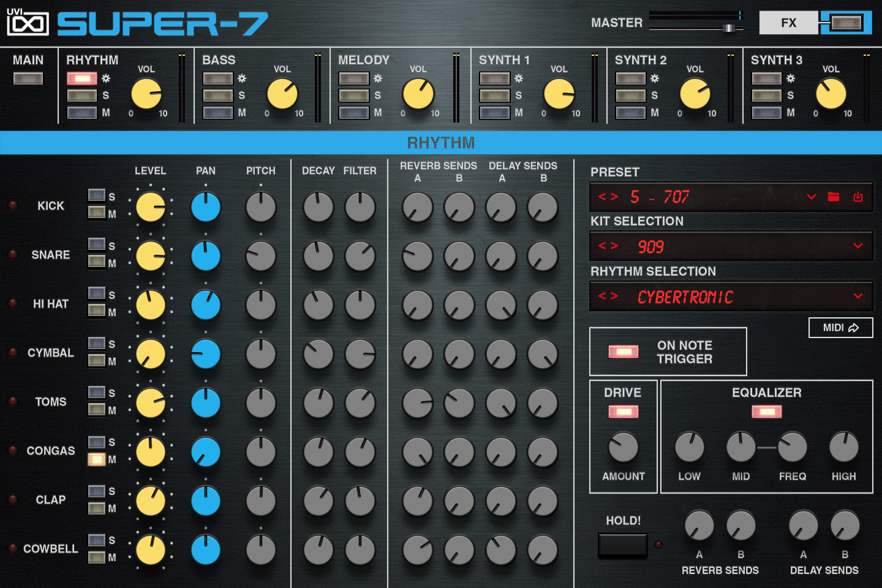Toggle the FX panel switch
Image resolution: width=882 pixels, height=588 pixels.
point(846,23)
